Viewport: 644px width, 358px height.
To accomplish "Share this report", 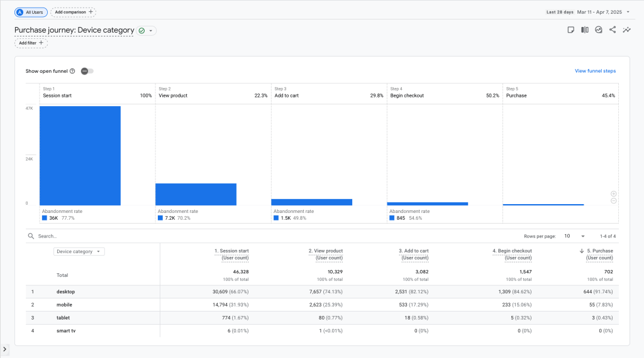I will coord(613,30).
